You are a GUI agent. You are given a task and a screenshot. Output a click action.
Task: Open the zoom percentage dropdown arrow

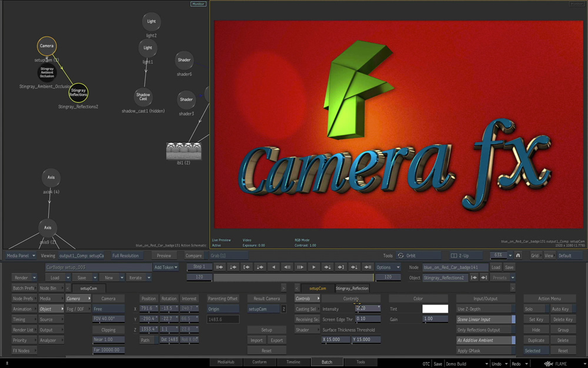click(x=510, y=256)
